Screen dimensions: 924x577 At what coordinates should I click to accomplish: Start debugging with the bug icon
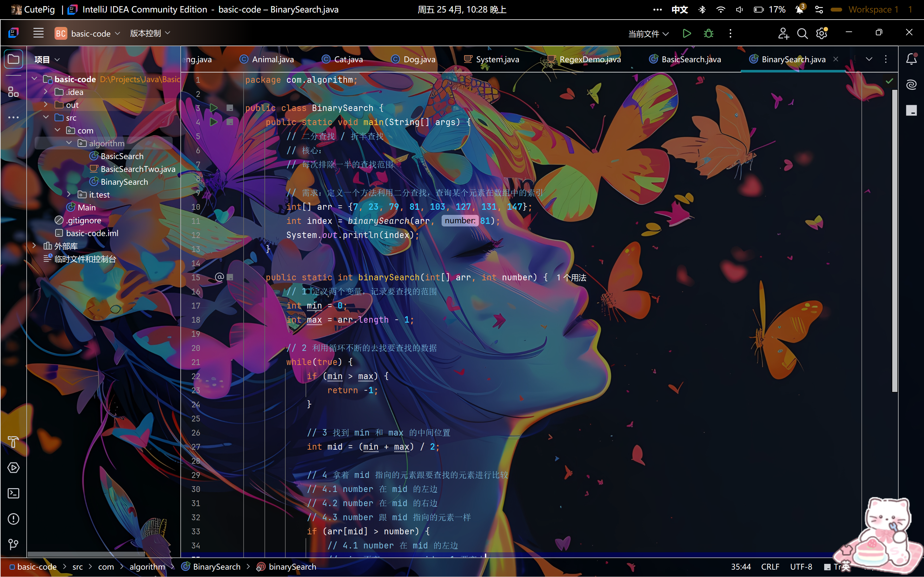pyautogui.click(x=708, y=34)
